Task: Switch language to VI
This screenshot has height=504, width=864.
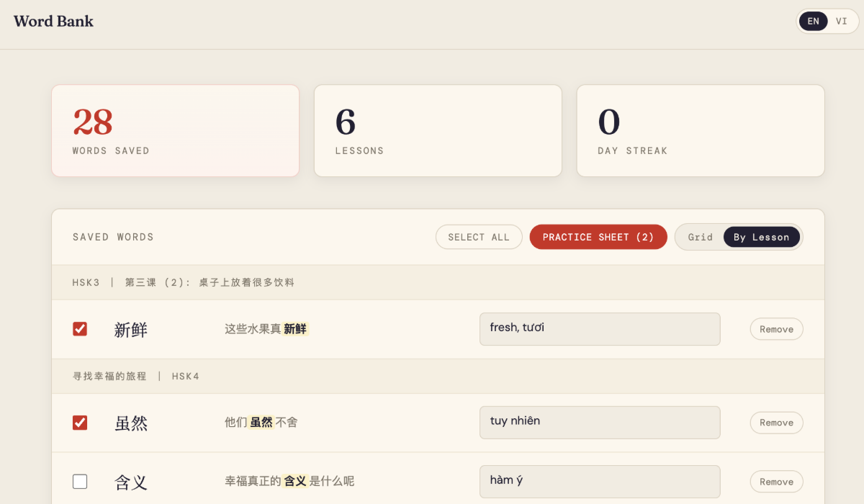Action: [842, 21]
